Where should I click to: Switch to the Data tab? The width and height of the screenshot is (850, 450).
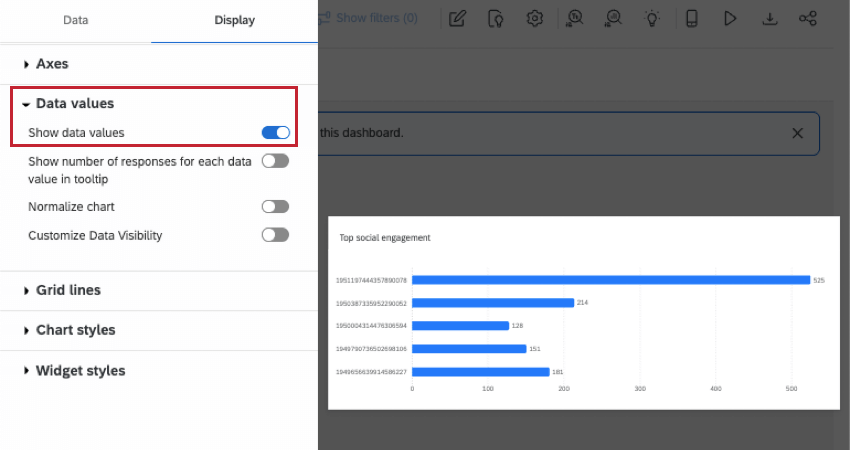pyautogui.click(x=75, y=20)
